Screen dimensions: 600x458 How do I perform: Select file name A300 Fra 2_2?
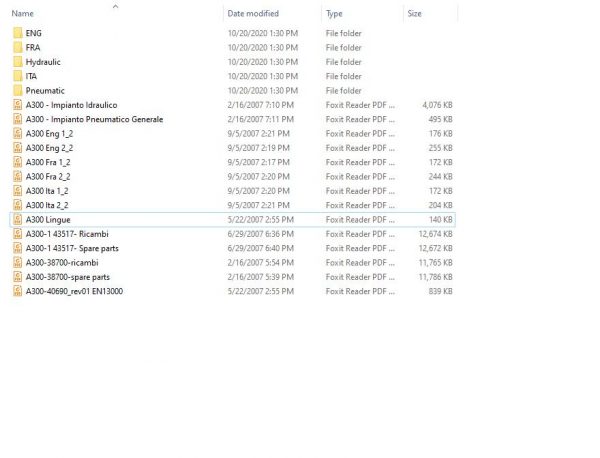48,177
